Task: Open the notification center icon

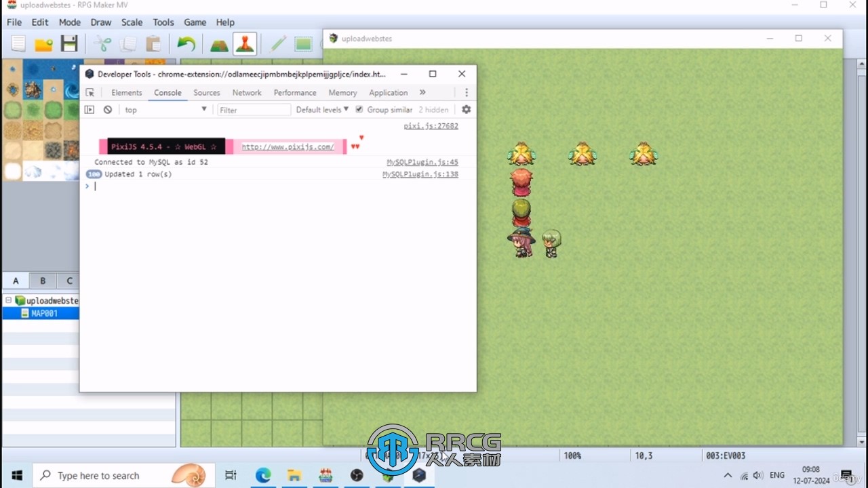Action: pyautogui.click(x=846, y=475)
